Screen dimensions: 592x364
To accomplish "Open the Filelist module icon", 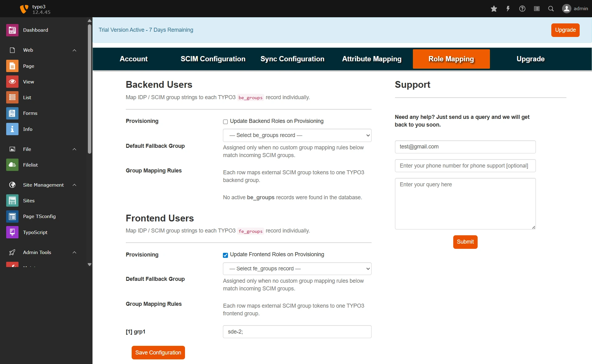I will 12,165.
